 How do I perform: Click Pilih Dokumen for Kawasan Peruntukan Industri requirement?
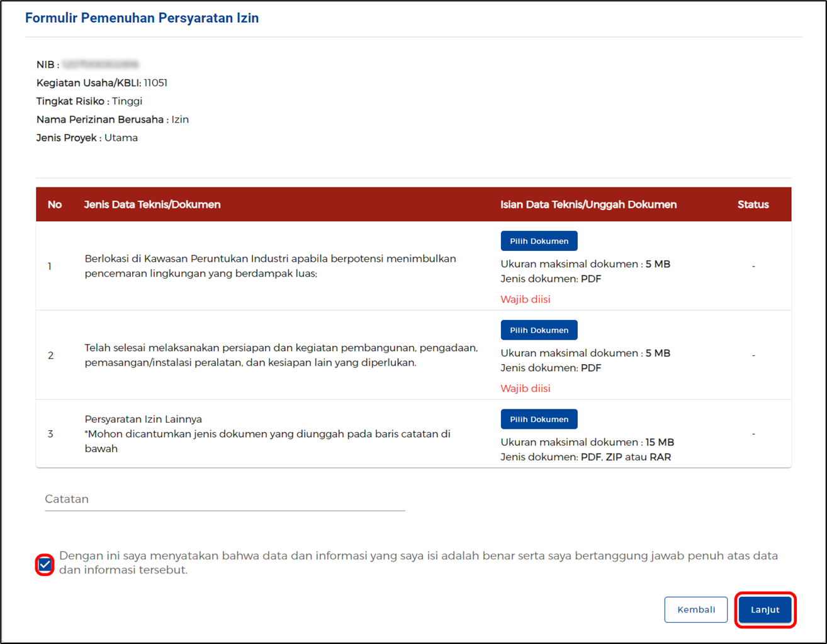539,241
